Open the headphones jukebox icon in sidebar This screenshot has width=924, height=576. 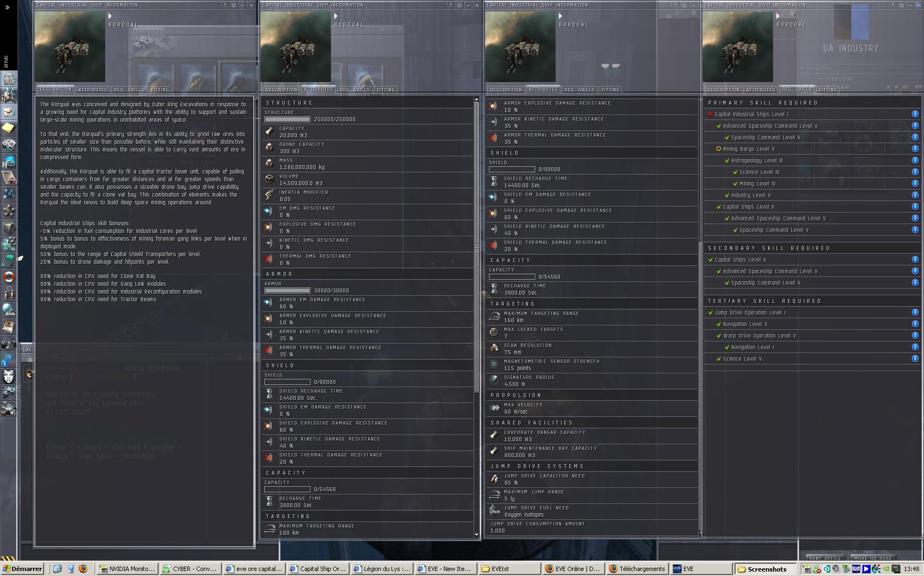pyautogui.click(x=9, y=343)
